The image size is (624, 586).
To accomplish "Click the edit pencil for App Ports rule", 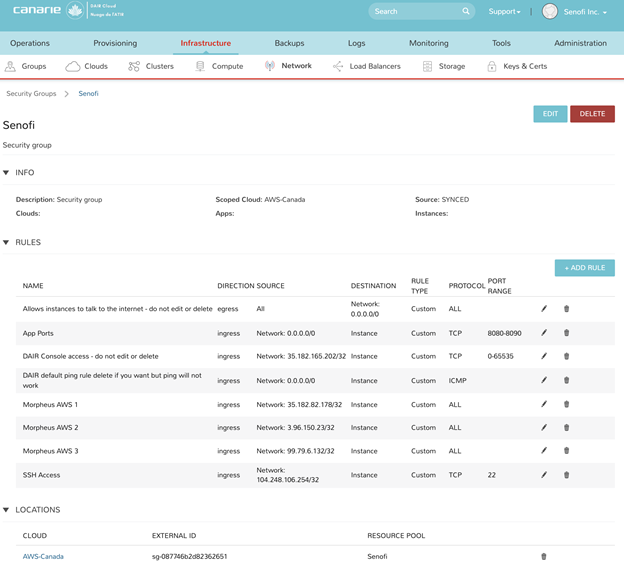I will coord(544,333).
